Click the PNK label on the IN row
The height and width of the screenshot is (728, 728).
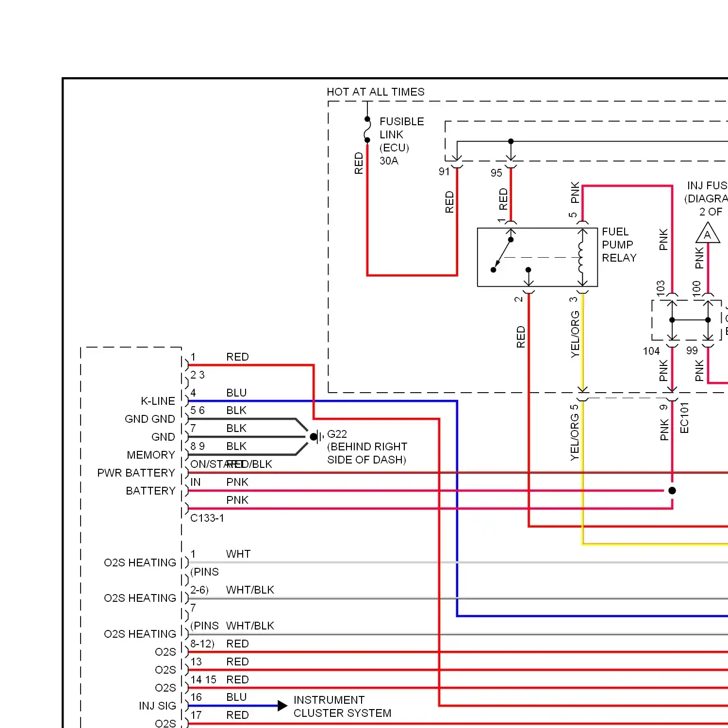coord(237,482)
